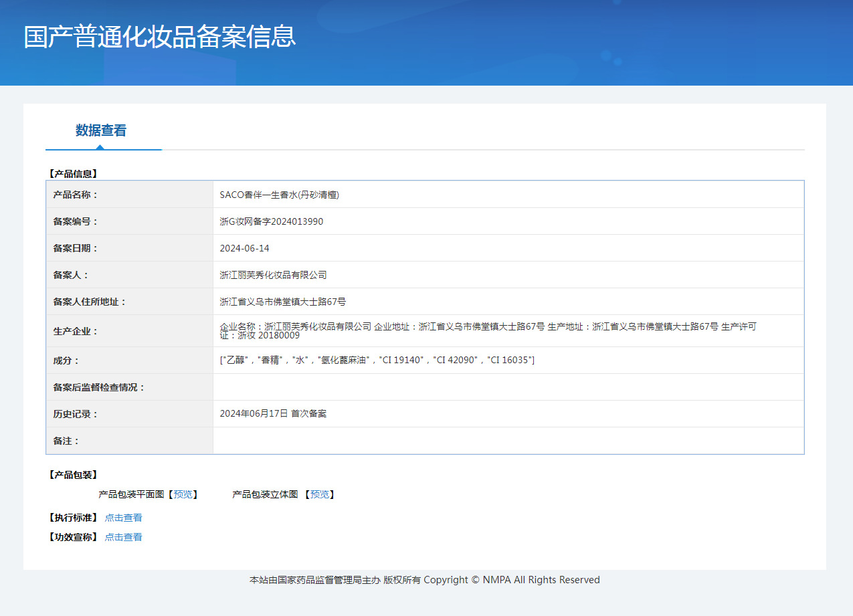The image size is (853, 616).
Task: Click the 备注 label cell
Action: click(130, 441)
